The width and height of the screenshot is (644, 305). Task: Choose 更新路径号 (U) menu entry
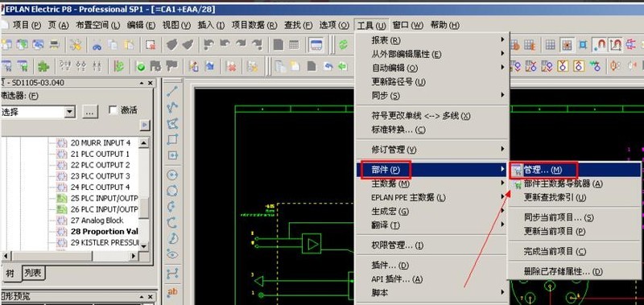click(432, 81)
